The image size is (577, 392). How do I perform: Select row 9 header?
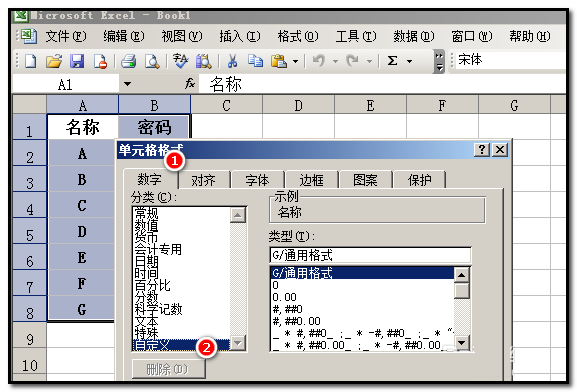point(29,335)
